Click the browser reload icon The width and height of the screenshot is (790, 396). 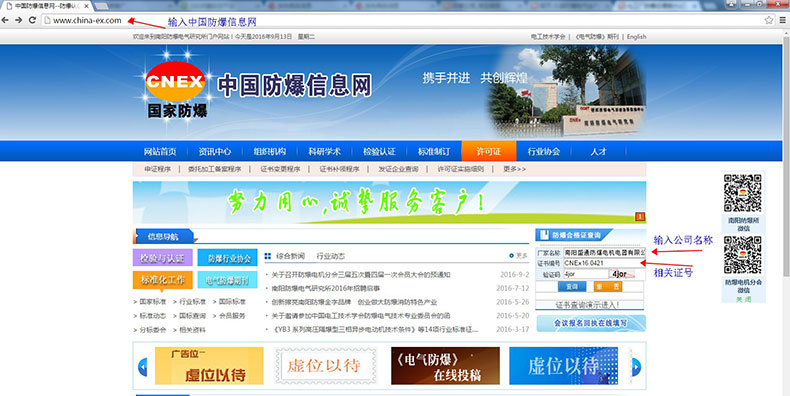point(32,20)
